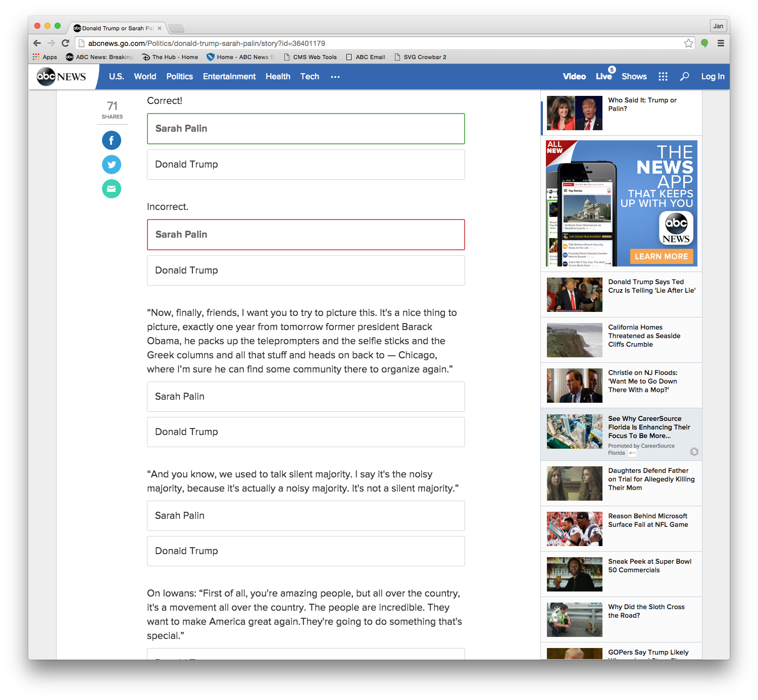Click the Jan profile button
Viewport: 758px width, 700px height.
point(718,26)
